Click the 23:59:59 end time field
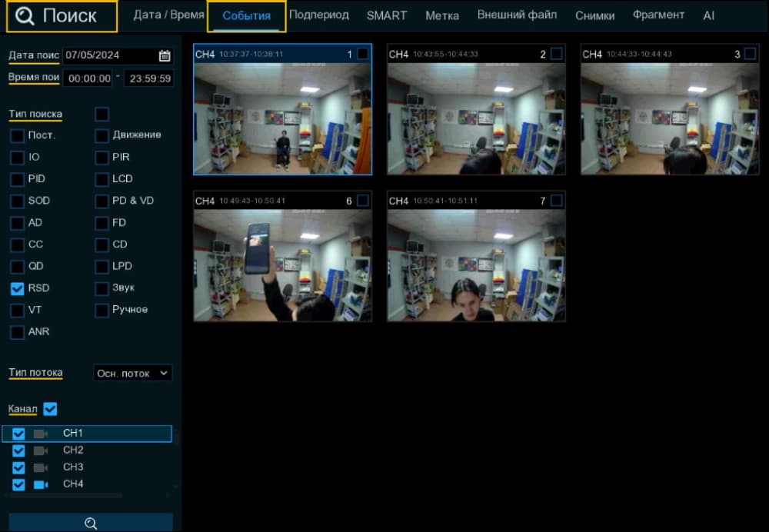Viewport: 769px width, 532px height. point(149,78)
